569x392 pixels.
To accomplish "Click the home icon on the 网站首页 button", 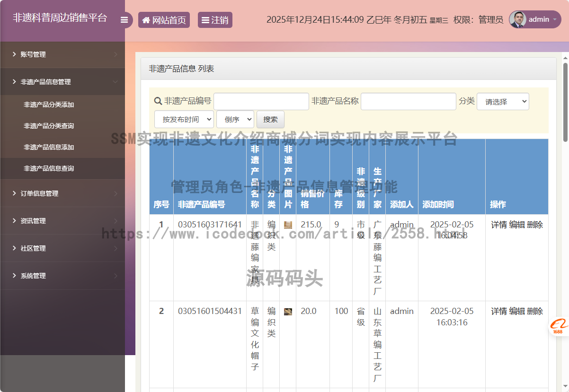I will [x=146, y=19].
